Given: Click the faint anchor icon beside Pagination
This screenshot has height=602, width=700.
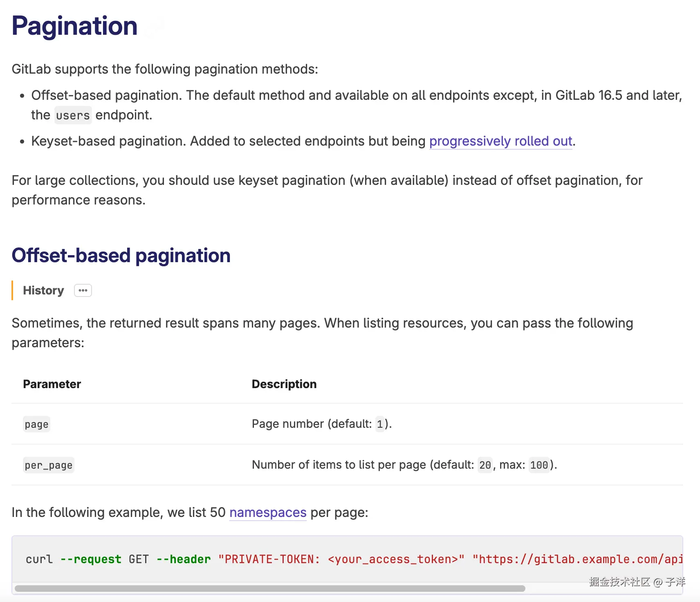Looking at the screenshot, I should pos(155,27).
